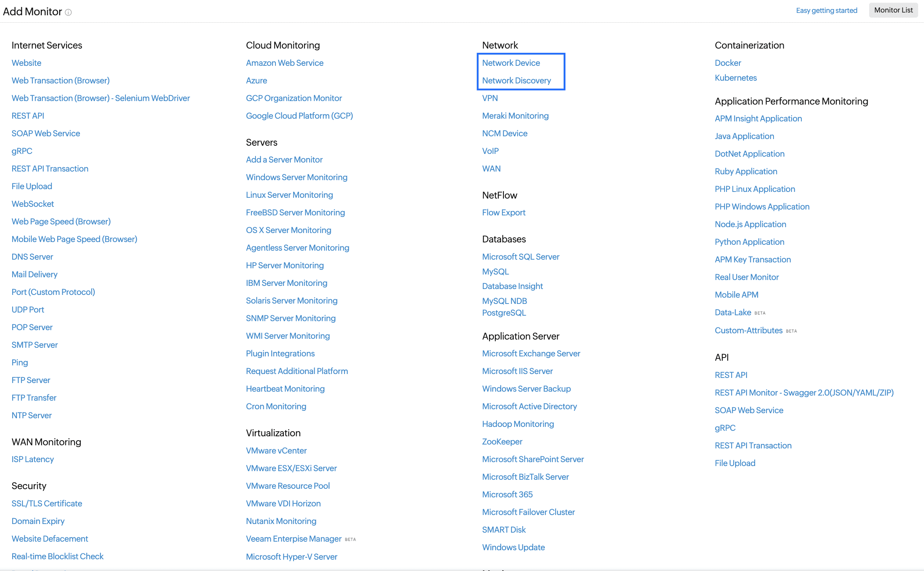Select Microsoft SQL Server database monitor
The width and height of the screenshot is (924, 571).
pos(520,257)
